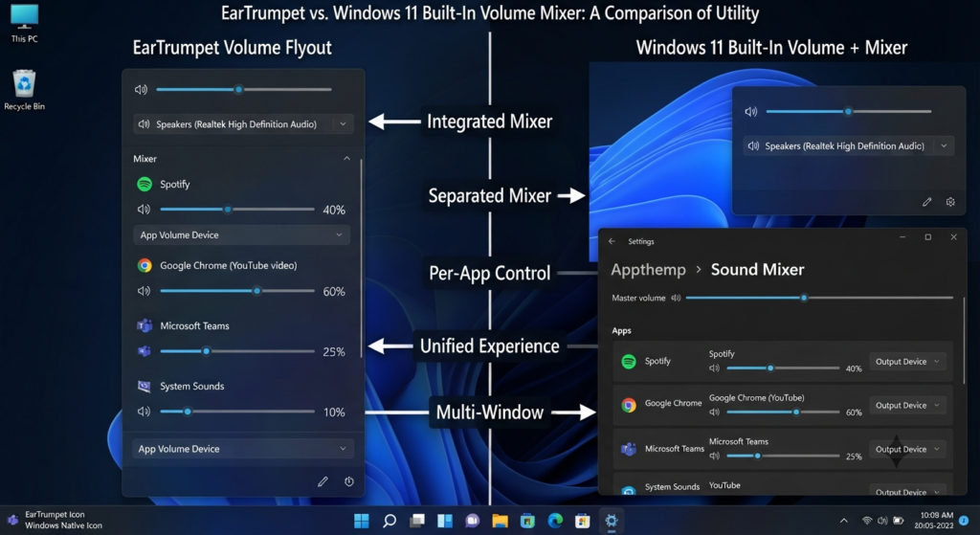This screenshot has width=980, height=535.
Task: Open taskbar Search
Action: tap(390, 521)
